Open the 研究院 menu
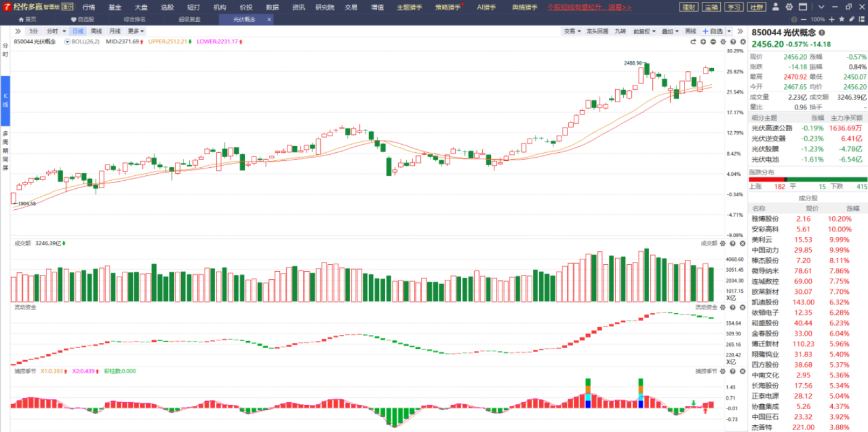Screen dimensions: 868x432 [x=325, y=7]
